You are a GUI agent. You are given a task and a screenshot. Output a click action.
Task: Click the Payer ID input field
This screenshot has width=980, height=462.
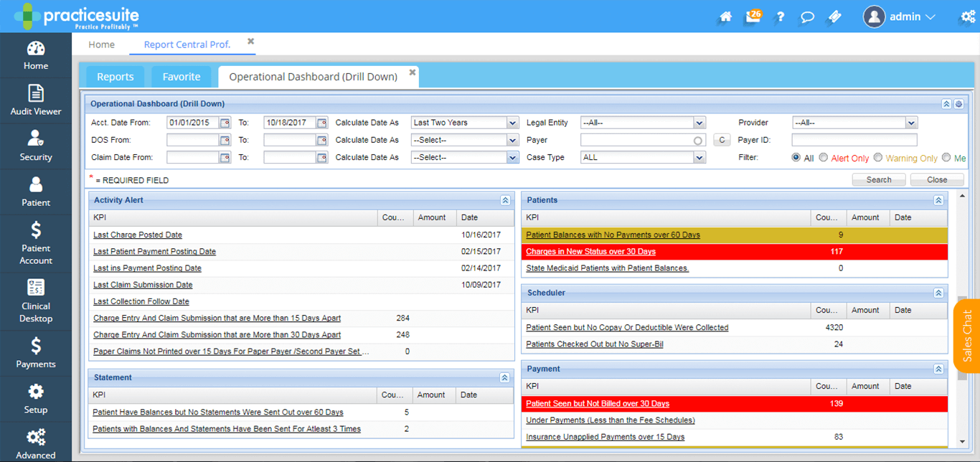tap(854, 140)
